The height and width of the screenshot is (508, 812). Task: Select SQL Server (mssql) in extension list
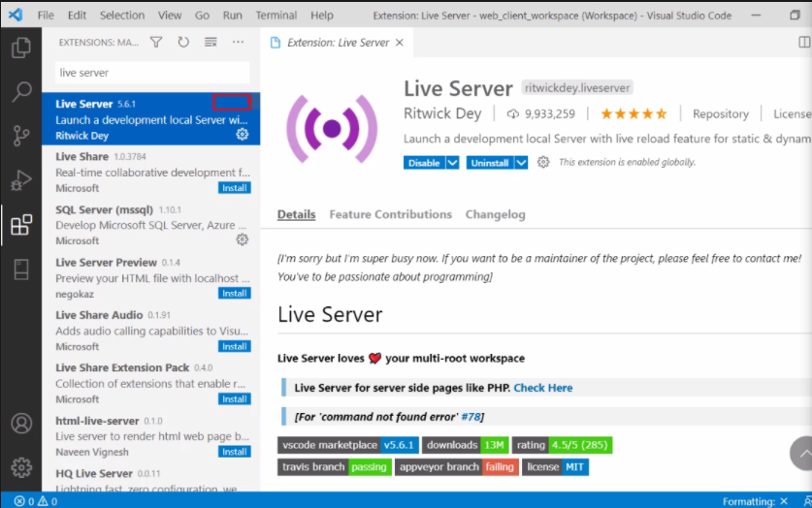[x=150, y=225]
